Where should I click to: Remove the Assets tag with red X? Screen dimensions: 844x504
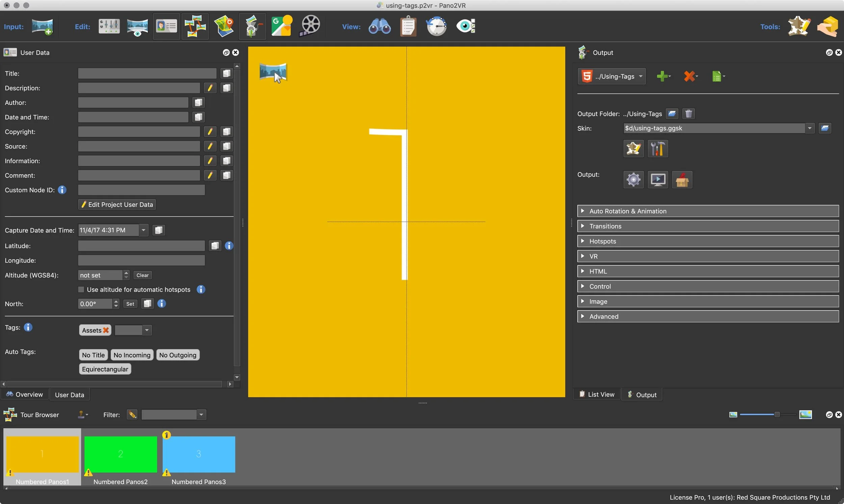(106, 330)
